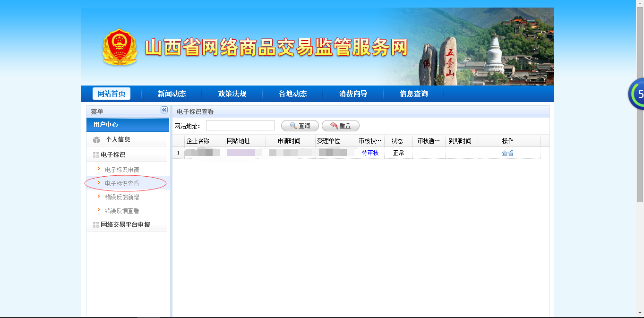Click the 查看 link in the 操作 column

coord(507,153)
